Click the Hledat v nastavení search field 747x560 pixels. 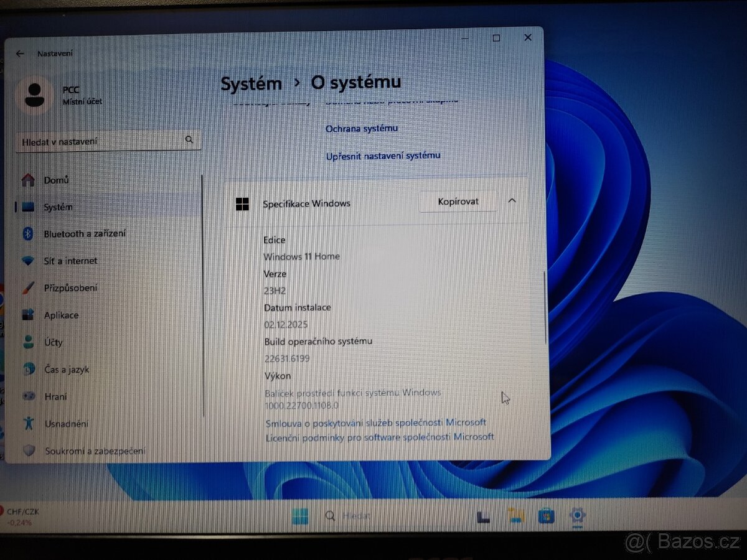[108, 141]
